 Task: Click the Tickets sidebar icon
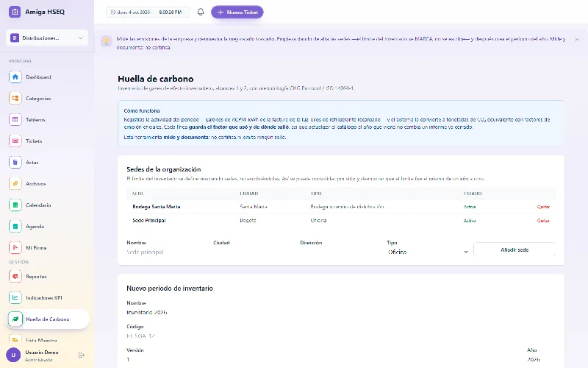click(15, 141)
